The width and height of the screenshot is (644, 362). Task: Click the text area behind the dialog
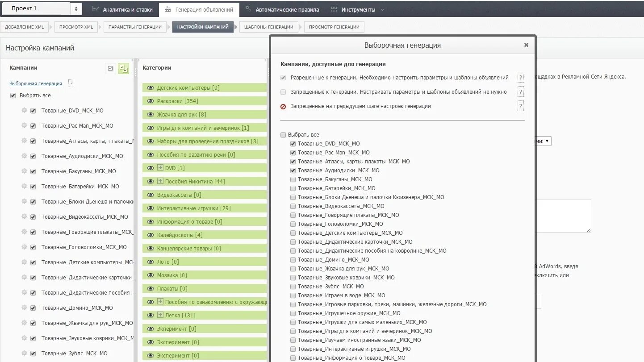564,216
